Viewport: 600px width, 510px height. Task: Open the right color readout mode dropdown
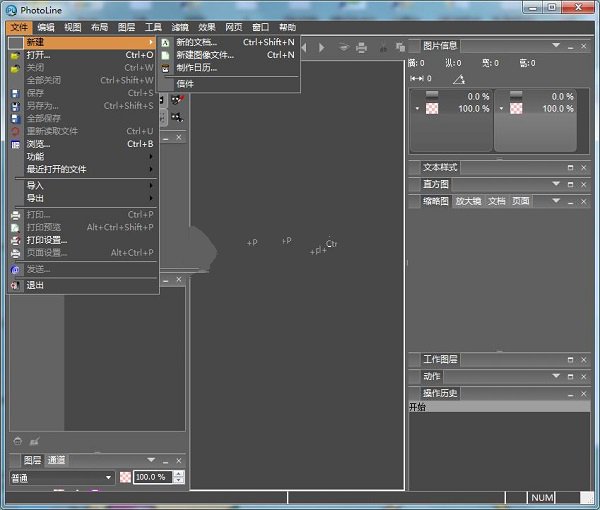coord(502,109)
